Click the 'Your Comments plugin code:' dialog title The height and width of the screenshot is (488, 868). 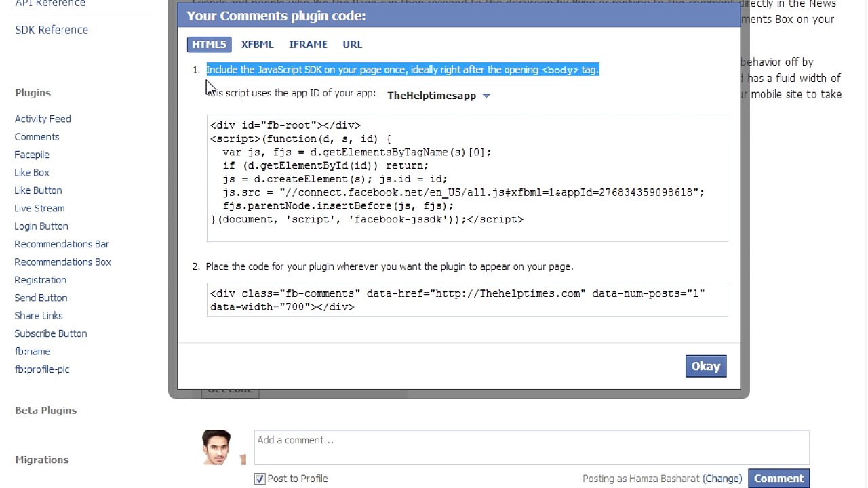click(276, 16)
